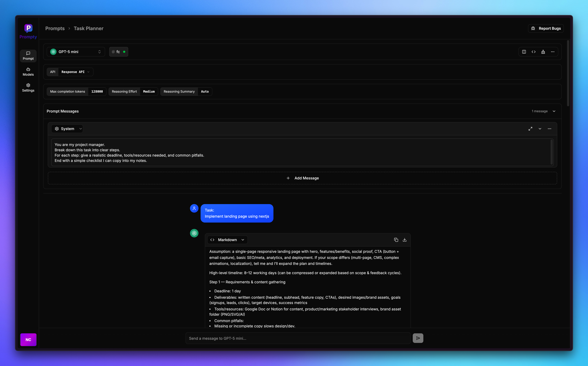
Task: Change Reasoning Summary Auto setting
Action: pyautogui.click(x=205, y=92)
